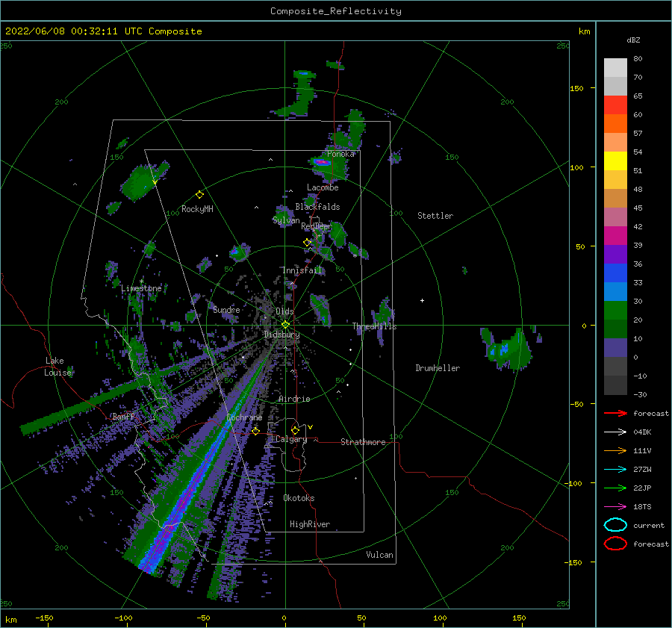Select the magenta 42 dBZ color band
The image size is (672, 628).
(615, 235)
